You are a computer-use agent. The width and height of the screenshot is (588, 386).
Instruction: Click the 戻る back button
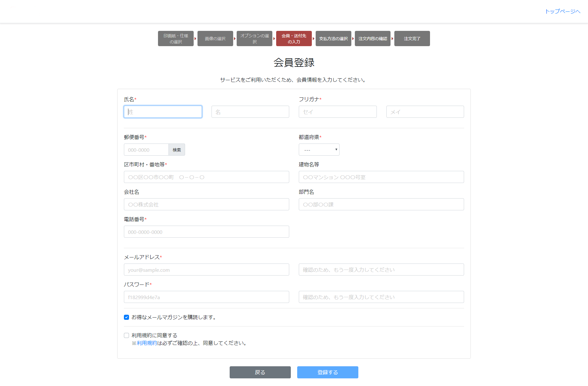260,372
